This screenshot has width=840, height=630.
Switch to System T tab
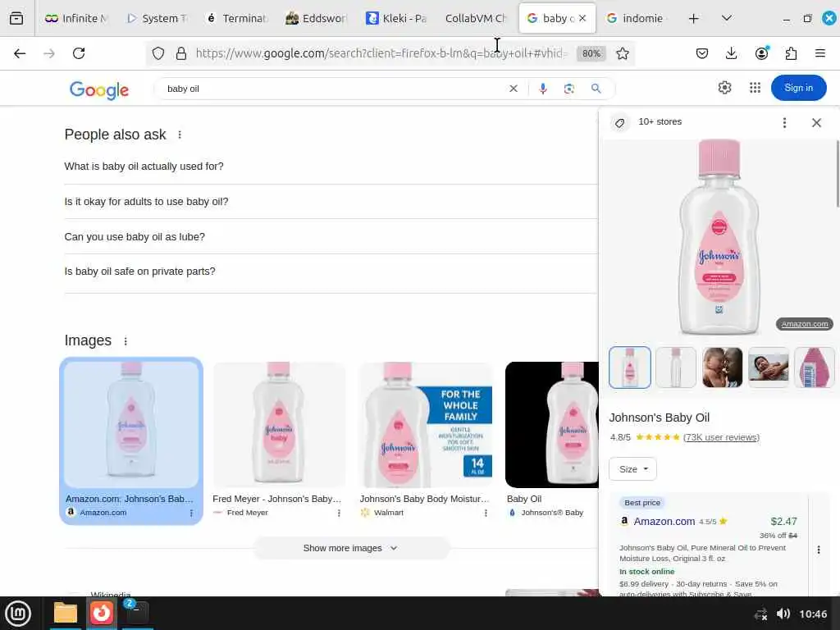(157, 18)
